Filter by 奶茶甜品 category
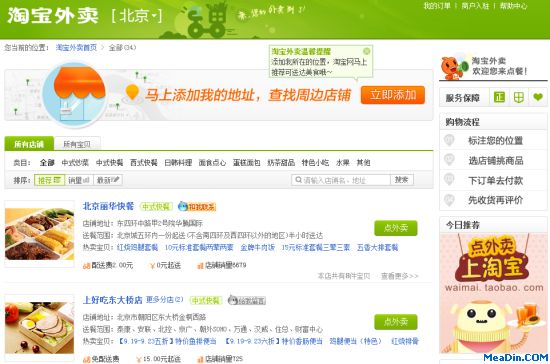The height and width of the screenshot is (364, 550). click(281, 162)
